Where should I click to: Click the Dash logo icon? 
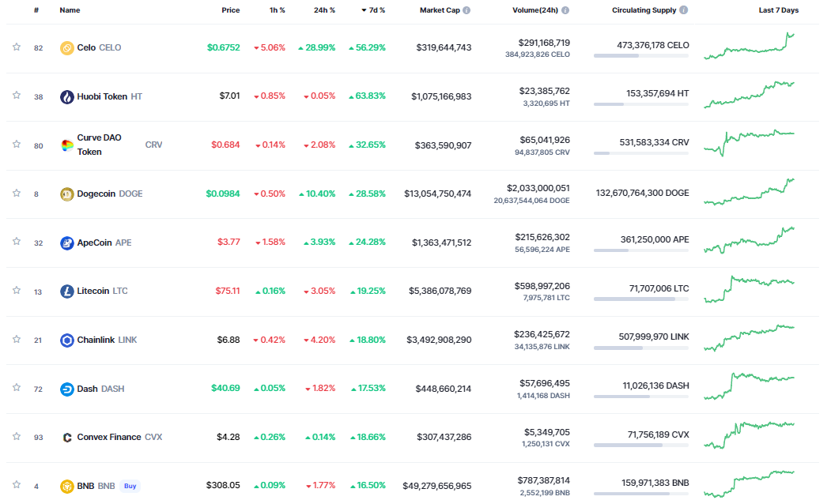point(66,389)
